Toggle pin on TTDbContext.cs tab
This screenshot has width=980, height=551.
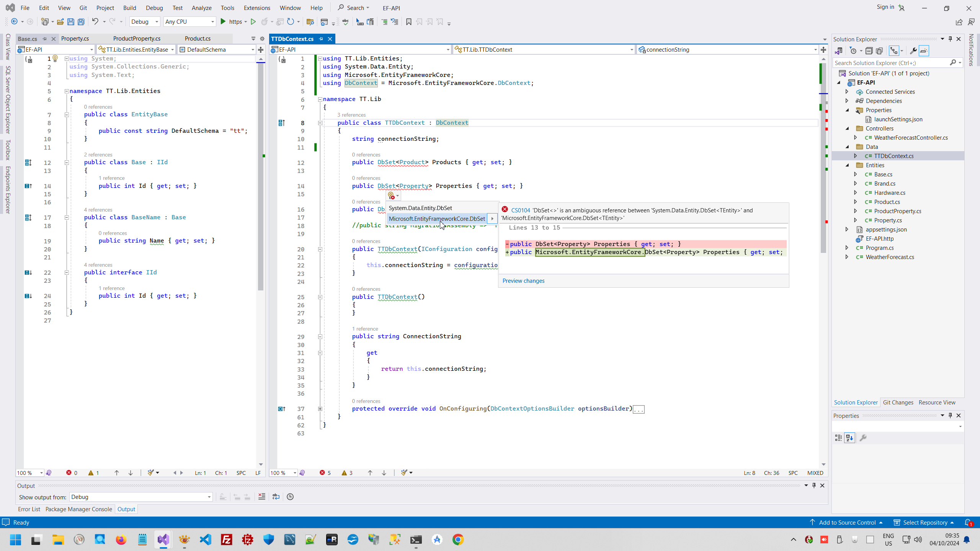321,39
